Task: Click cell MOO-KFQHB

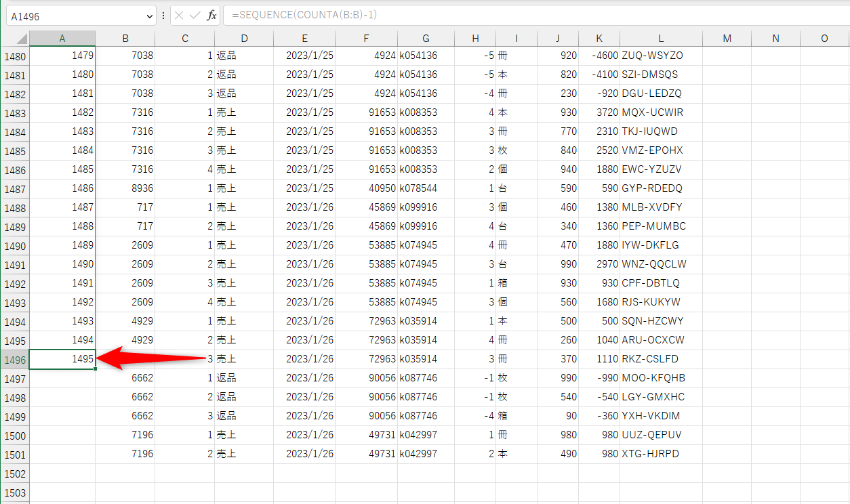Action: click(662, 378)
